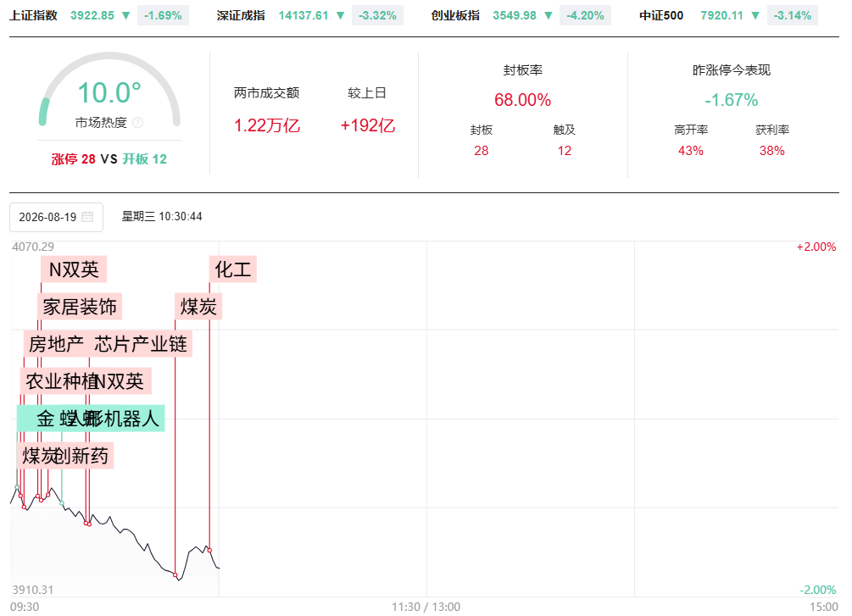Click the down arrow beside 上证指数 value
Viewport: 852px width, 616px height.
point(126,16)
